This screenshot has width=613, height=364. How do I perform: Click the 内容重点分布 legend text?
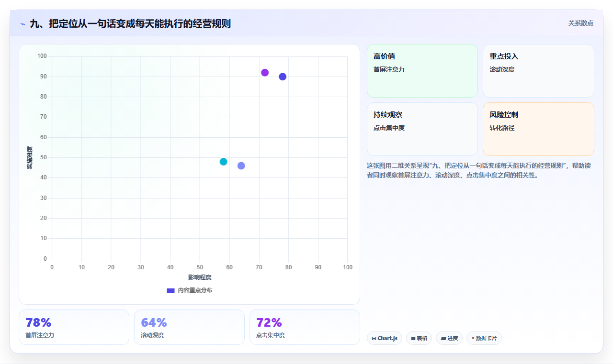(x=195, y=290)
